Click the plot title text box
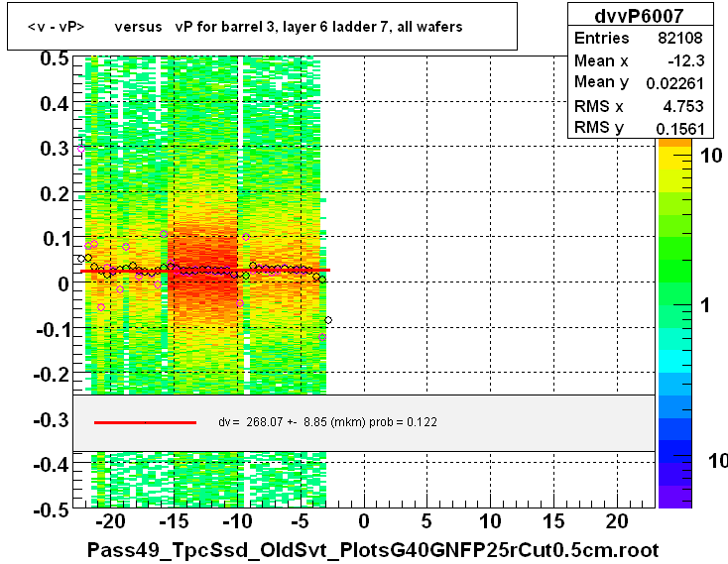This screenshot has height=564, width=728. 262,27
